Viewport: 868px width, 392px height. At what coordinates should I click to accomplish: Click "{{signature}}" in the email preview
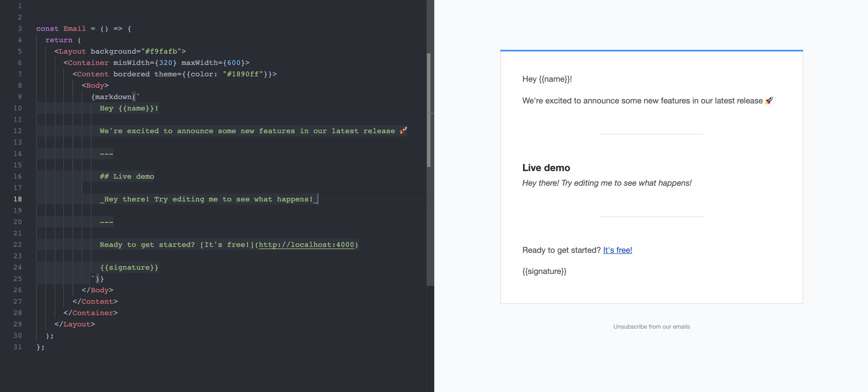[544, 271]
